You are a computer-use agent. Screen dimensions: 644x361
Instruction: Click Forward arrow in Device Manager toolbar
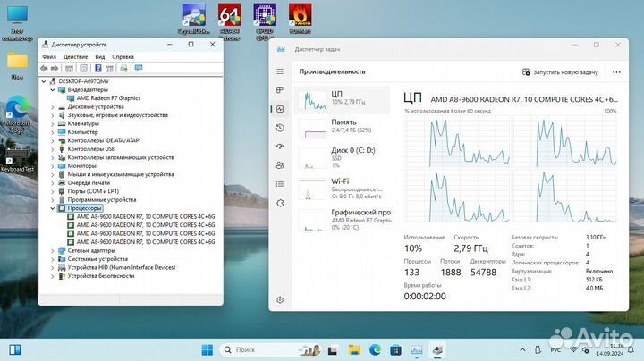pyautogui.click(x=55, y=69)
